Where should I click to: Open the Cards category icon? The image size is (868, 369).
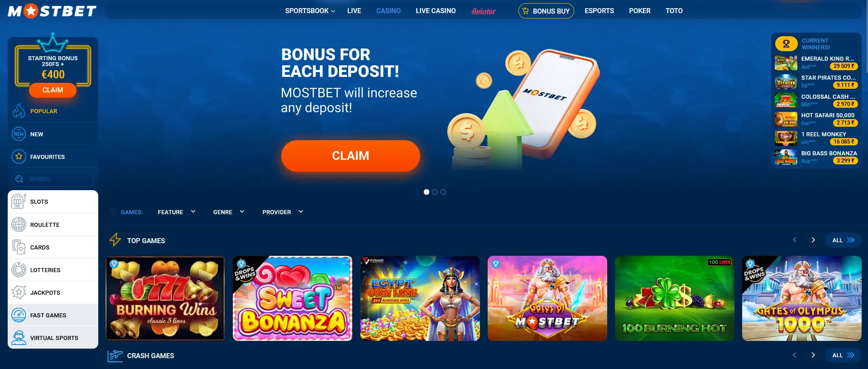19,247
